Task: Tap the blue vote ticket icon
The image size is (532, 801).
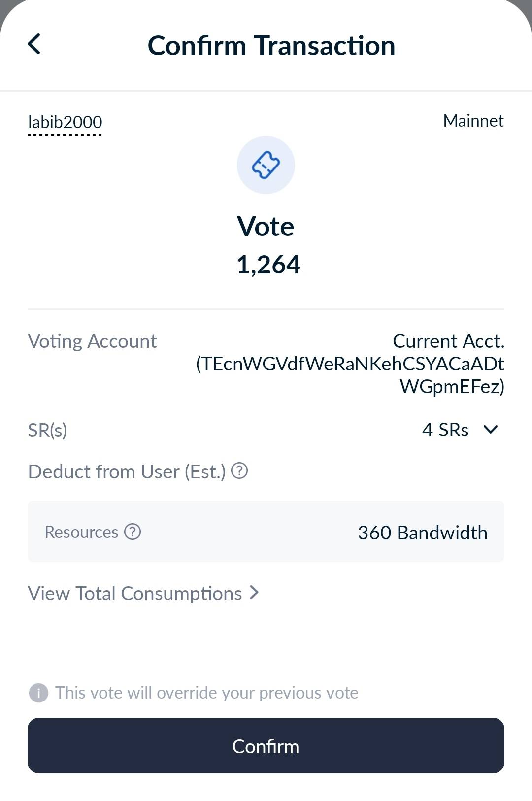Action: coord(266,165)
